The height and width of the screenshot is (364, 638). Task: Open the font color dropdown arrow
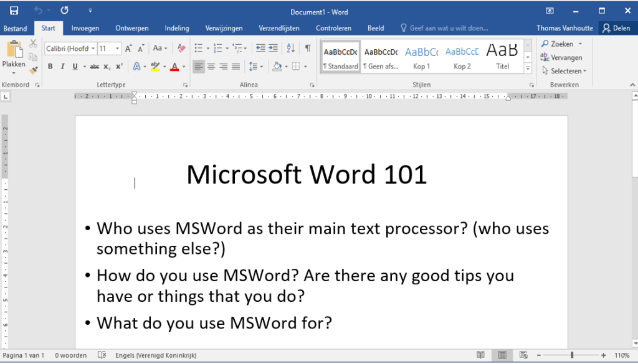(x=184, y=67)
